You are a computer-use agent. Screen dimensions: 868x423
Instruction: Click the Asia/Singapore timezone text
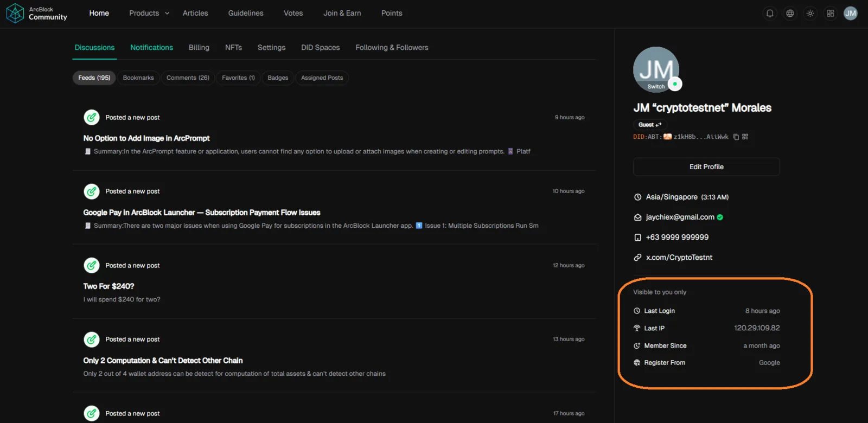tap(672, 197)
